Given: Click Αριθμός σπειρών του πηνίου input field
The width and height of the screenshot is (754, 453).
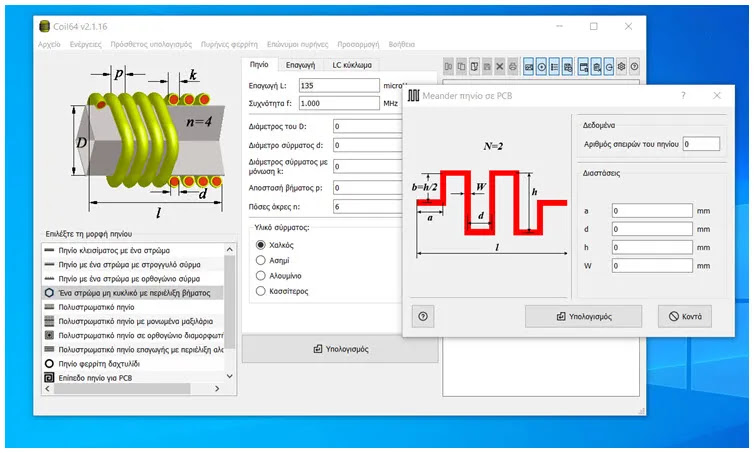Looking at the screenshot, I should click(x=701, y=144).
